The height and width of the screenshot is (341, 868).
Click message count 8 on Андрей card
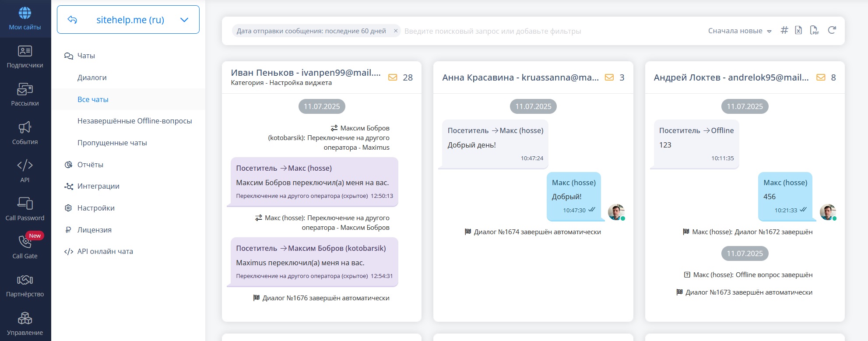(x=833, y=77)
